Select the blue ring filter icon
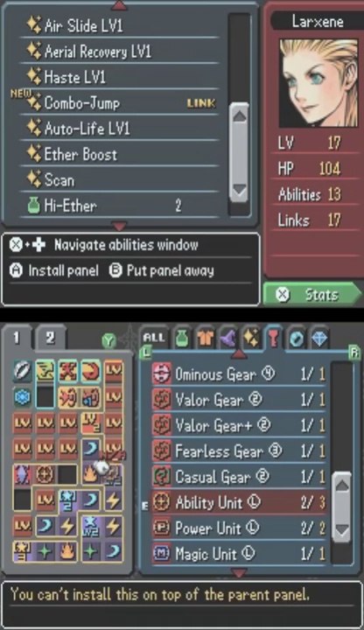 [297, 339]
